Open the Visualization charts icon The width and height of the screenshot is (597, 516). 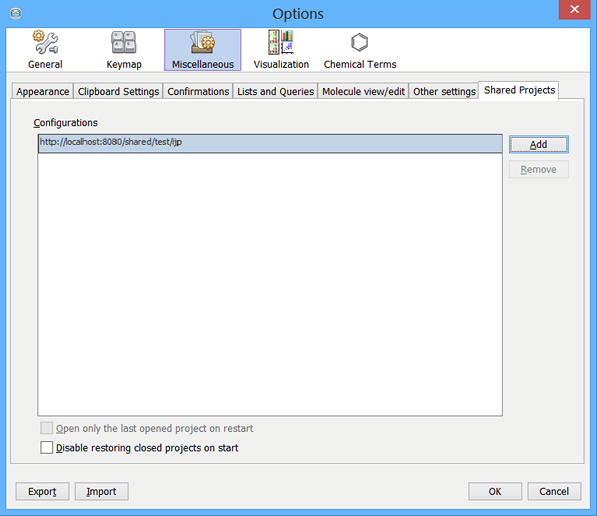(x=281, y=42)
